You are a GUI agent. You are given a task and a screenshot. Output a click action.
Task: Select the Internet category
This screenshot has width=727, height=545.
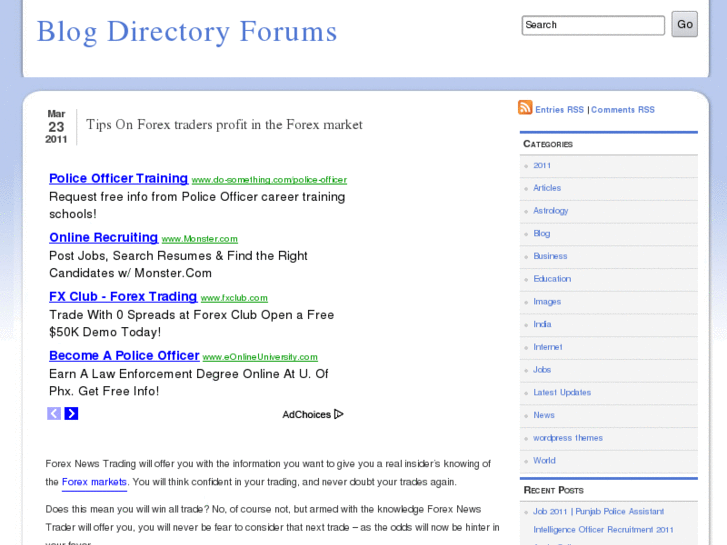(548, 347)
